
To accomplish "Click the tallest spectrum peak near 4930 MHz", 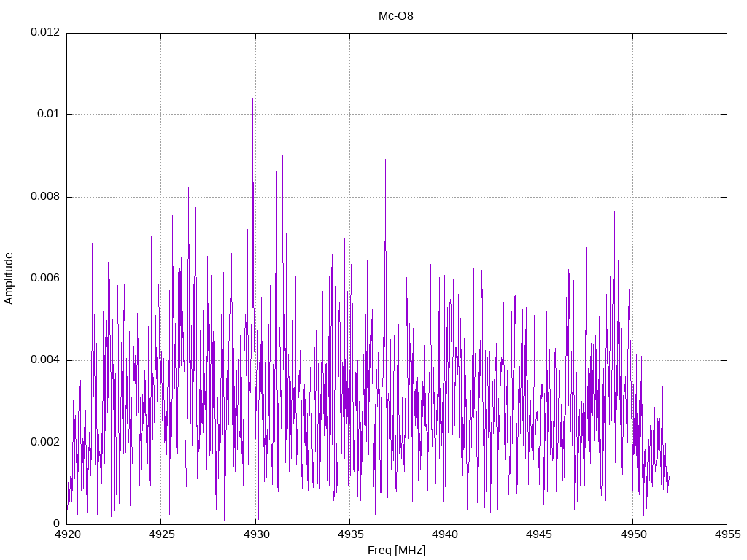I will pos(252,99).
